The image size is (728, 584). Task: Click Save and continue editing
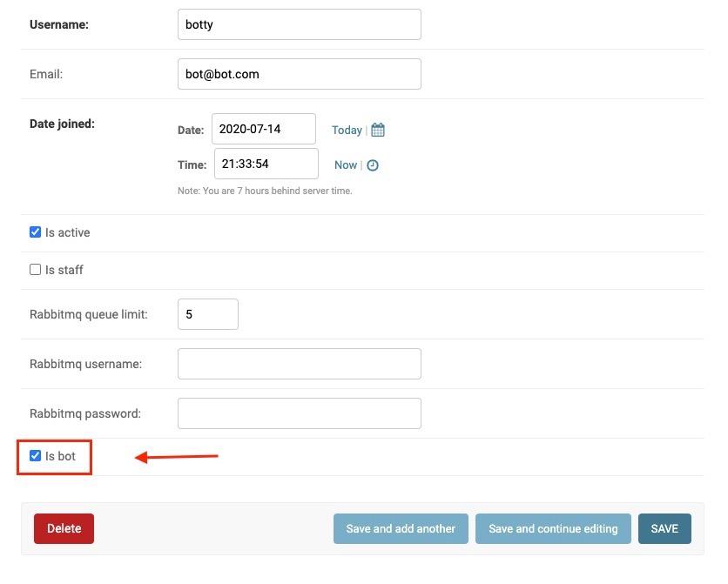553,528
